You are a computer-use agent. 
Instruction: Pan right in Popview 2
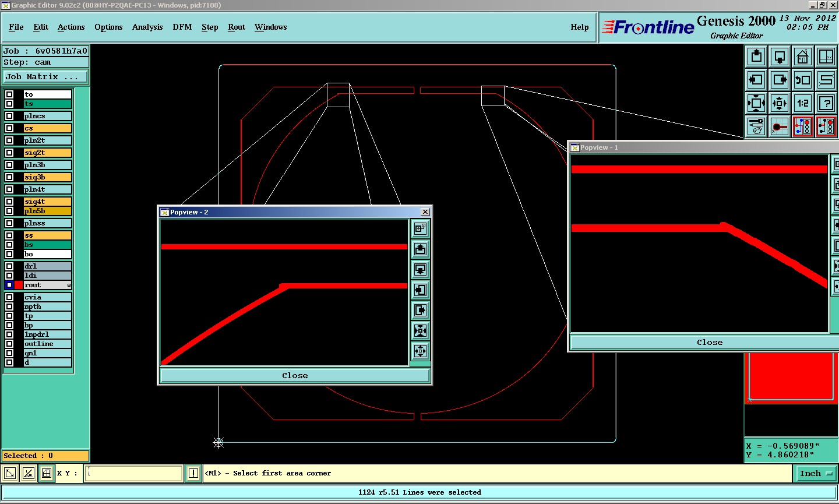point(420,310)
